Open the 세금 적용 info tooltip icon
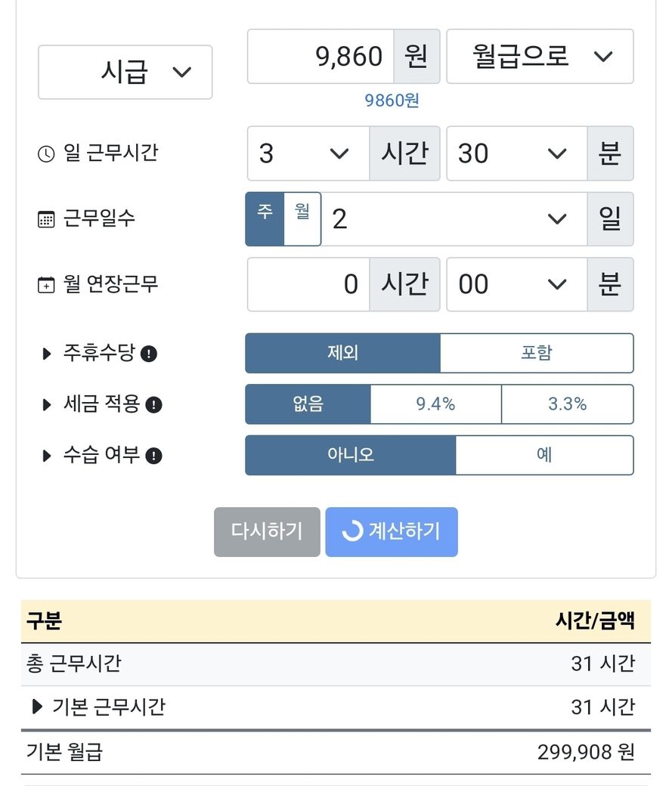The height and width of the screenshot is (786, 672). tap(153, 405)
